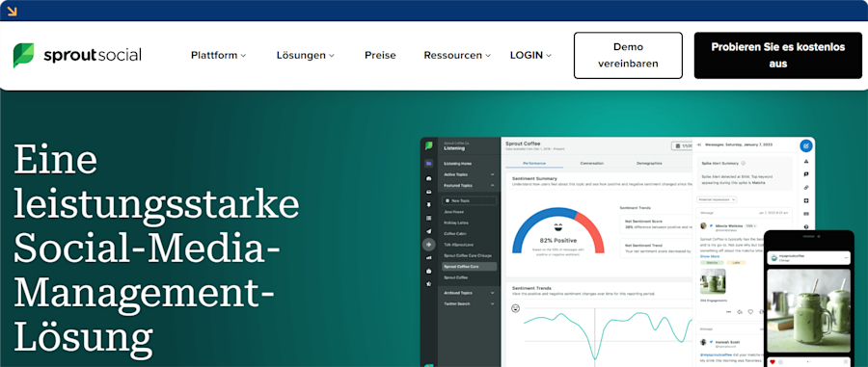Open the date range picker in Sprout Coffee header
Viewport: 868px width, 367px height.
(682, 145)
